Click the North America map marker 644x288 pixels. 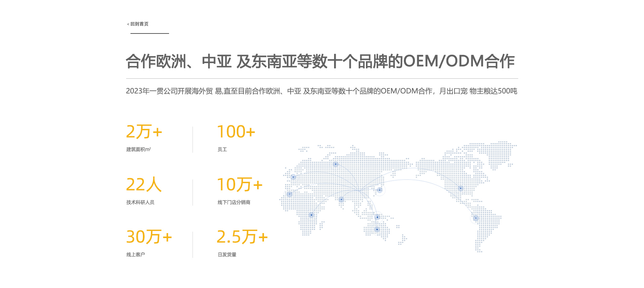click(x=461, y=188)
